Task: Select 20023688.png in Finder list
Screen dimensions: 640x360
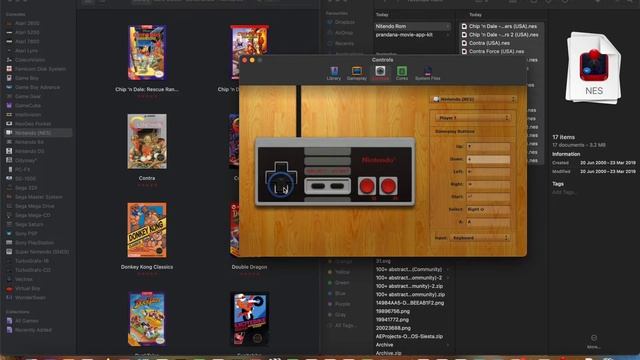Action: 393,328
